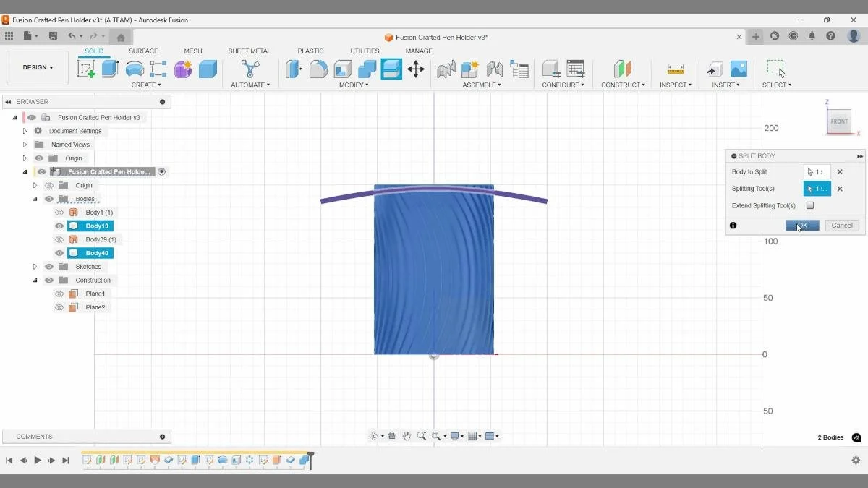The image size is (868, 488).
Task: Select the Measure tool
Action: 676,69
